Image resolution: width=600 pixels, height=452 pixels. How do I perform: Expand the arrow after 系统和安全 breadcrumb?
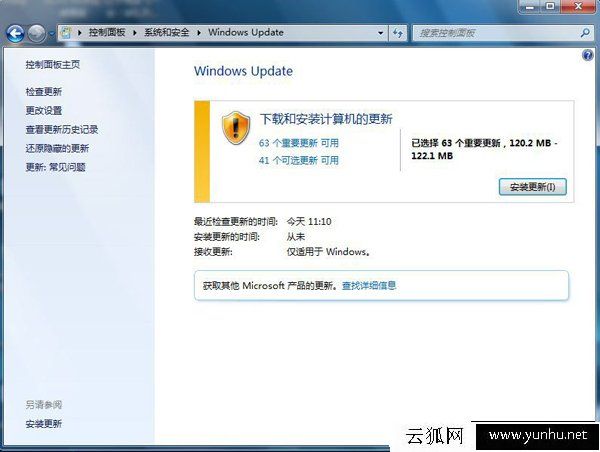(199, 33)
